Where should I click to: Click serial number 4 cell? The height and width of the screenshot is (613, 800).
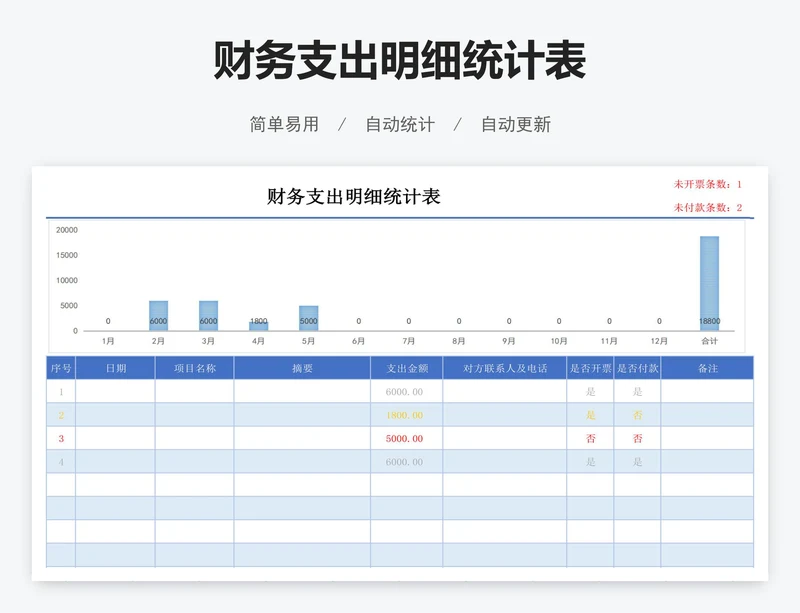pos(61,462)
